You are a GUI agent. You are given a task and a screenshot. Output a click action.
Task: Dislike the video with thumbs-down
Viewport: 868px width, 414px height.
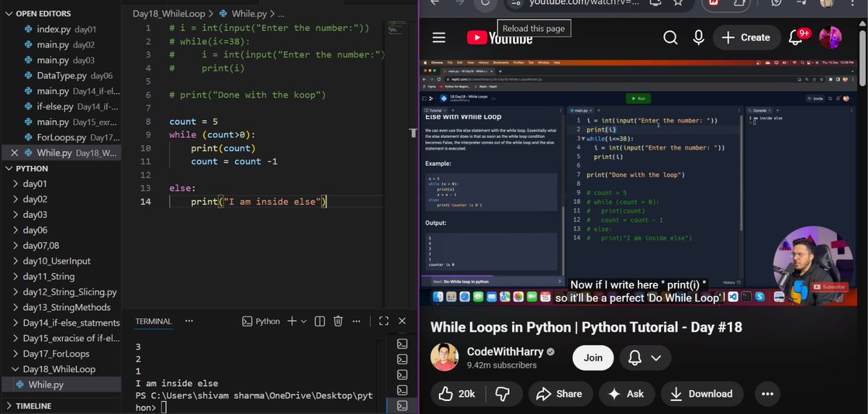(x=502, y=394)
